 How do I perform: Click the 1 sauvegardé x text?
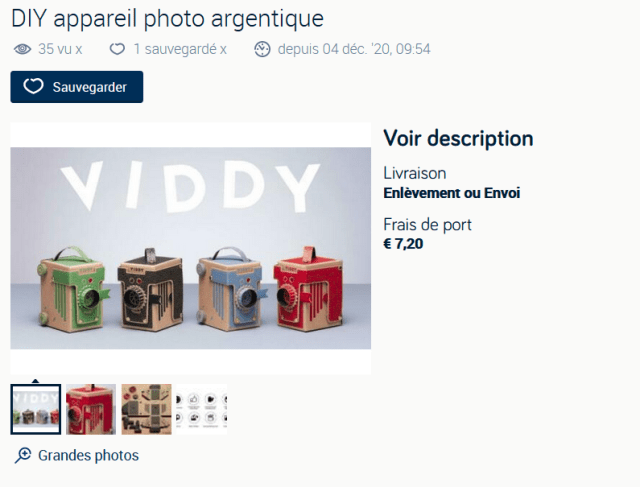(180, 49)
